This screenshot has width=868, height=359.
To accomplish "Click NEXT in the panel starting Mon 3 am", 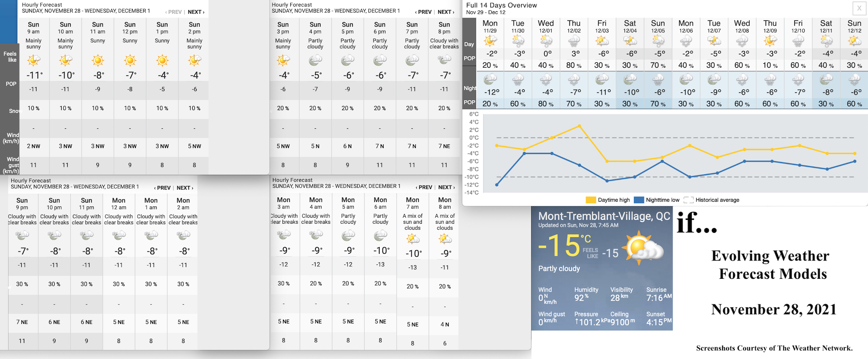I will click(x=447, y=187).
